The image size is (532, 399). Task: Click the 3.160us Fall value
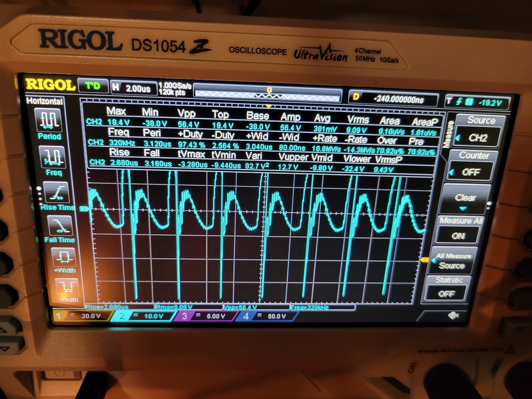tap(158, 164)
